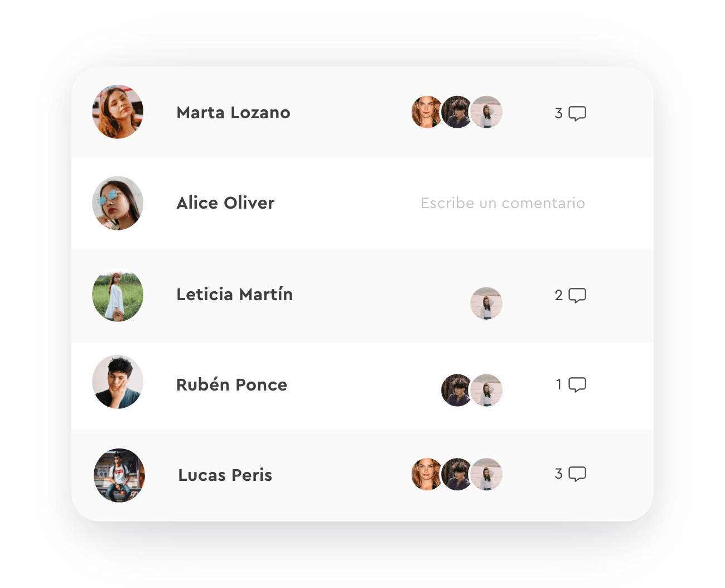Open comments icon in Rubén Ponce row
The height and width of the screenshot is (588, 725).
[x=577, y=385]
